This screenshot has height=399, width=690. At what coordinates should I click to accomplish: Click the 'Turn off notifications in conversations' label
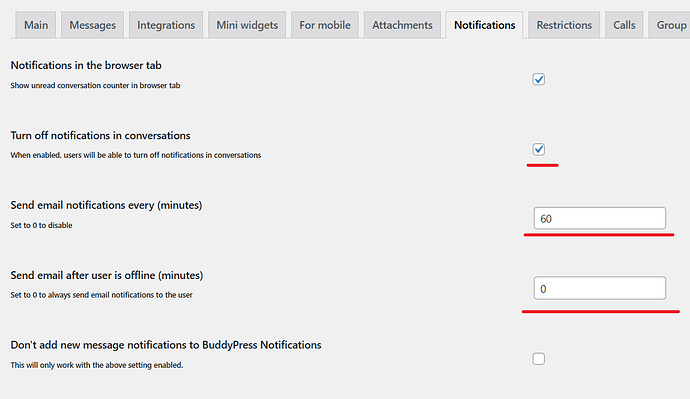coord(100,135)
